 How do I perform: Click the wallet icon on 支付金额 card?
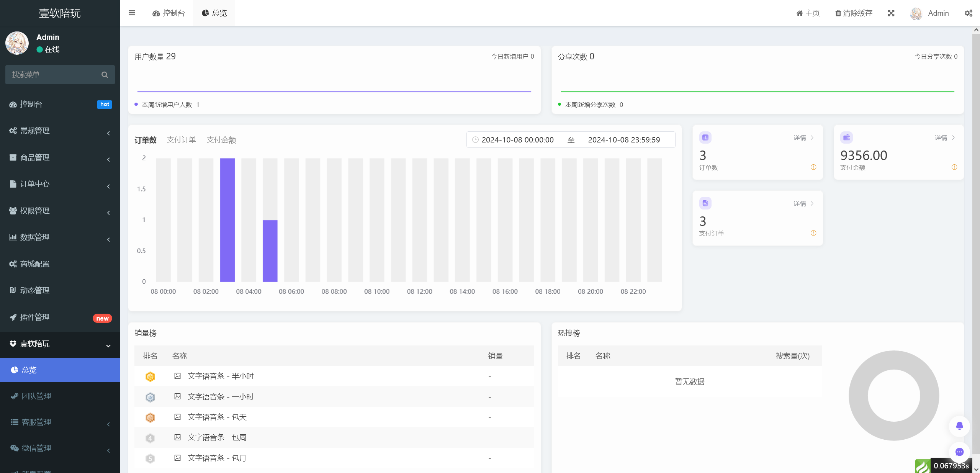(x=846, y=137)
